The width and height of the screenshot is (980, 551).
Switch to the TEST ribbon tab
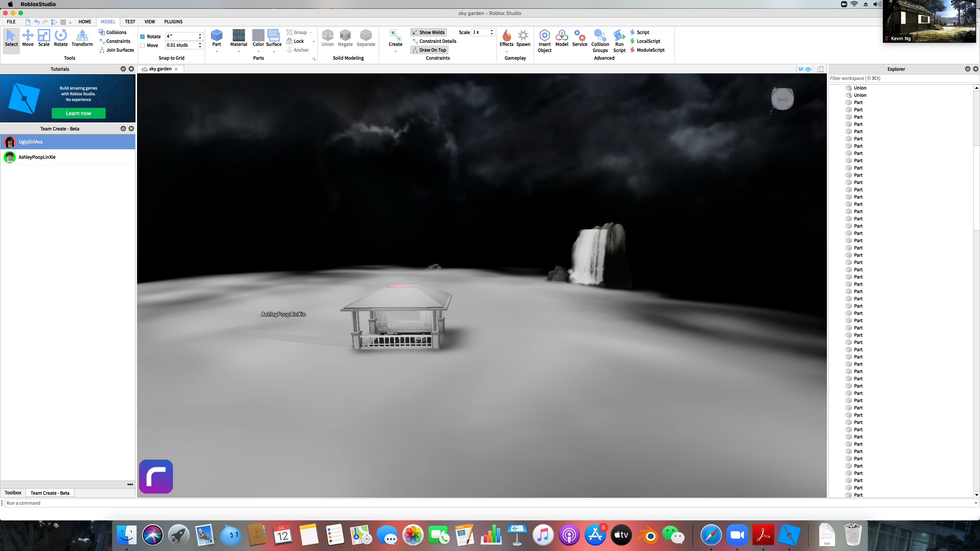[130, 22]
